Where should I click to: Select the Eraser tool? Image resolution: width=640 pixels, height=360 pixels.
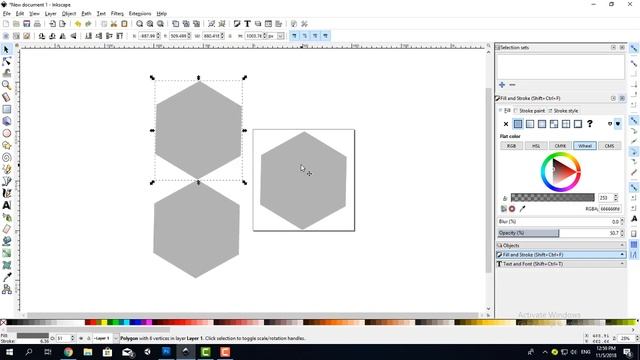point(6,229)
